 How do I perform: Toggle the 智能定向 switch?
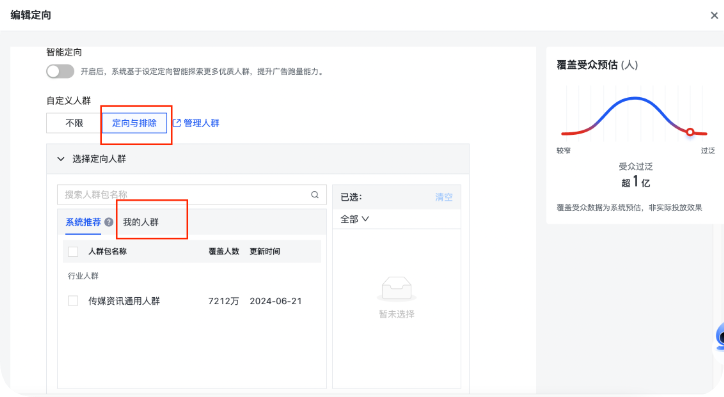coord(60,71)
